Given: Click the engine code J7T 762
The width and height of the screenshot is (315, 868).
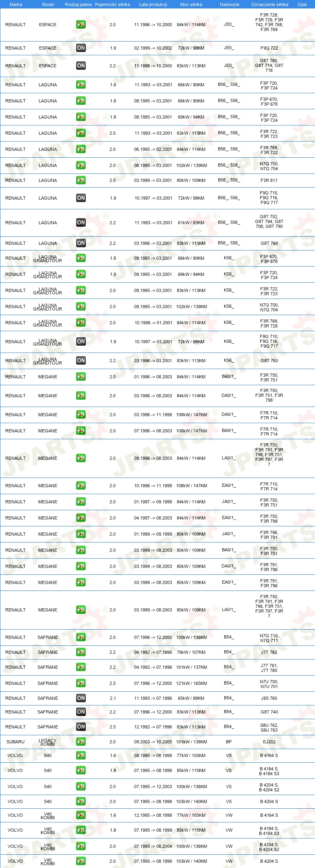Looking at the screenshot, I should pos(269,652).
